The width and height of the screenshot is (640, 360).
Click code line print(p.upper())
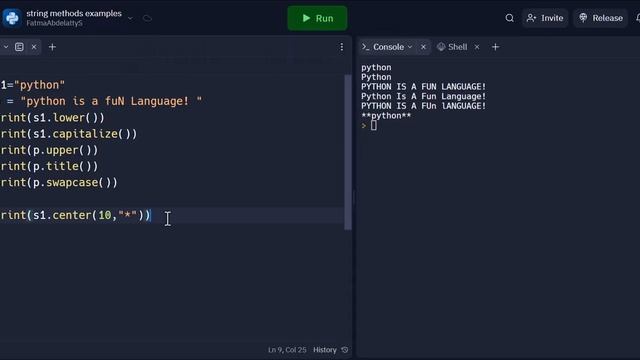click(x=49, y=150)
